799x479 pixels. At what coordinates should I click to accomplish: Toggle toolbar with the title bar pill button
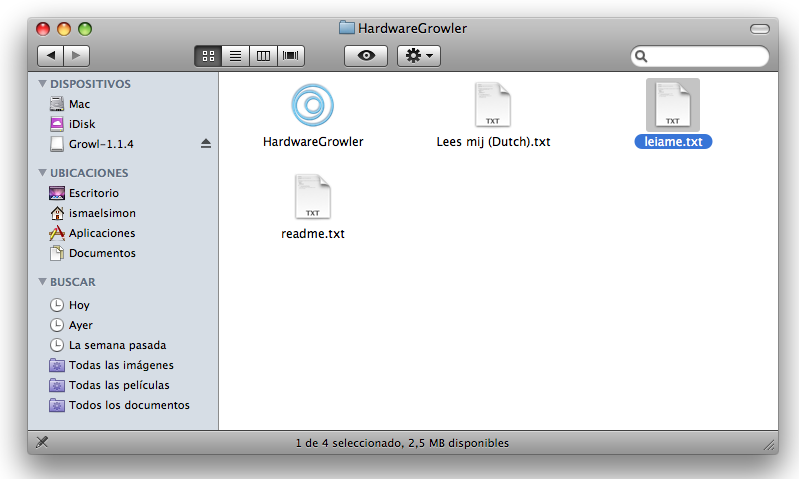tap(760, 29)
